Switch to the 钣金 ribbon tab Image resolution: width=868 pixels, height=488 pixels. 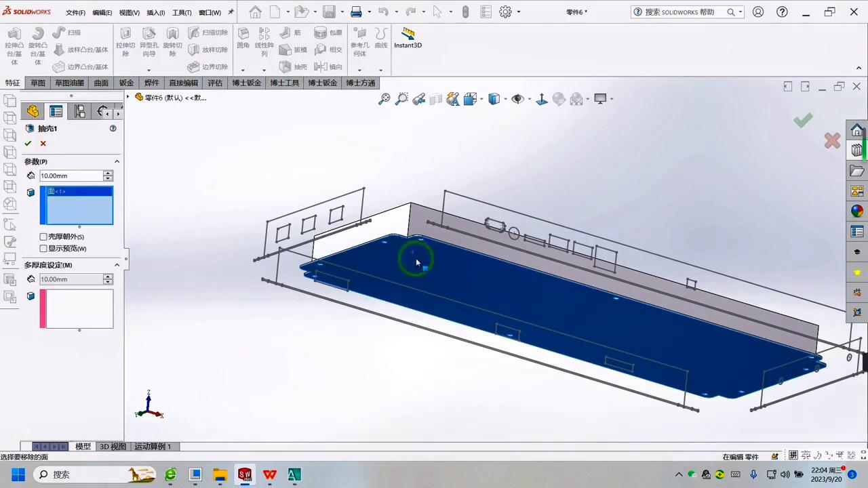click(x=126, y=82)
